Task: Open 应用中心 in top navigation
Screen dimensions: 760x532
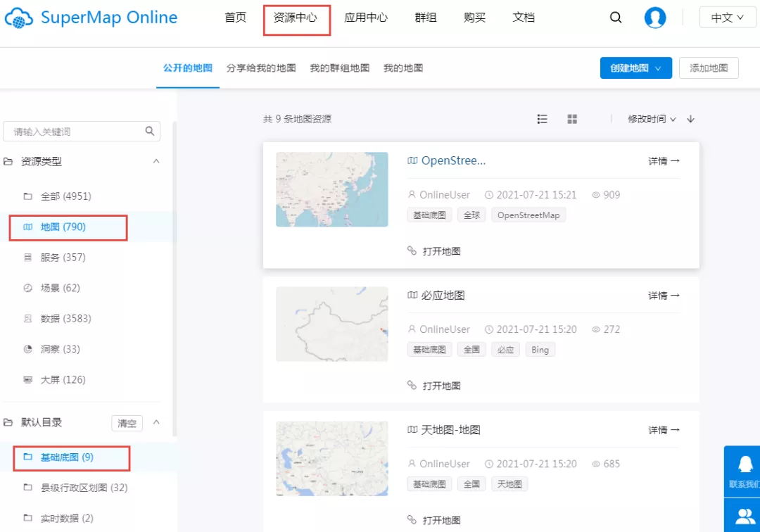Action: pos(366,18)
